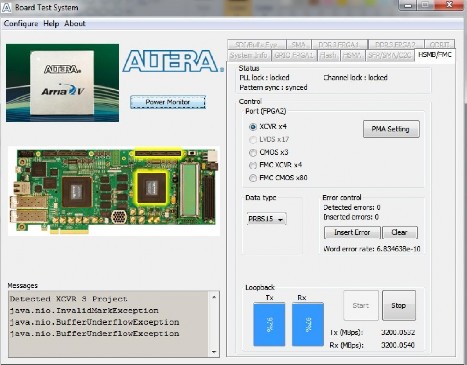
Task: Switch to the System Info tab
Action: click(x=249, y=55)
